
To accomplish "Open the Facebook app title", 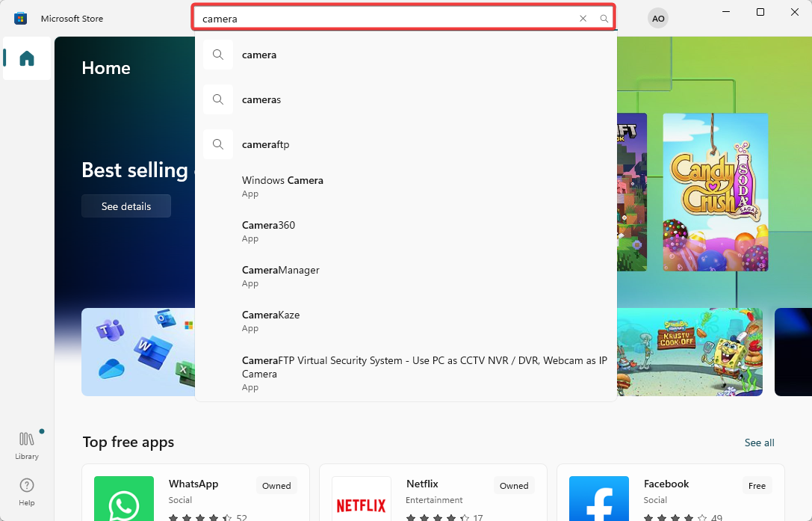I will pos(666,484).
